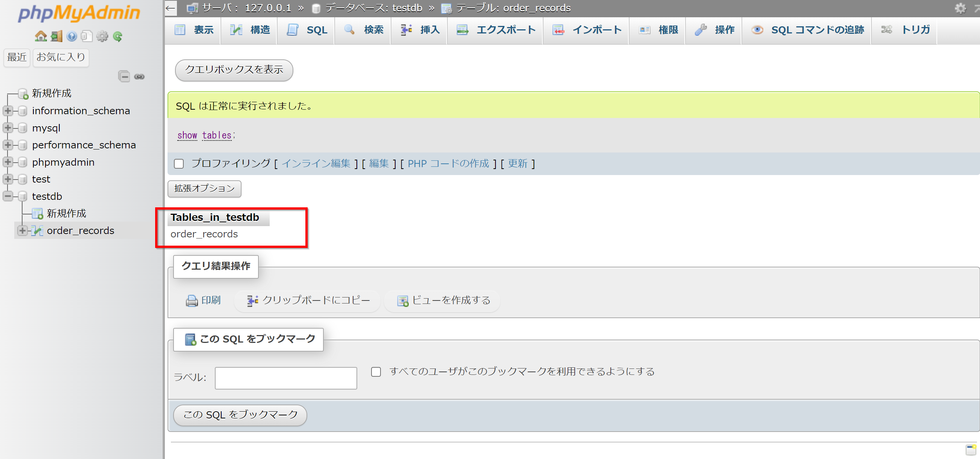Click the new table icon under testdb
The image size is (980, 459).
[37, 213]
